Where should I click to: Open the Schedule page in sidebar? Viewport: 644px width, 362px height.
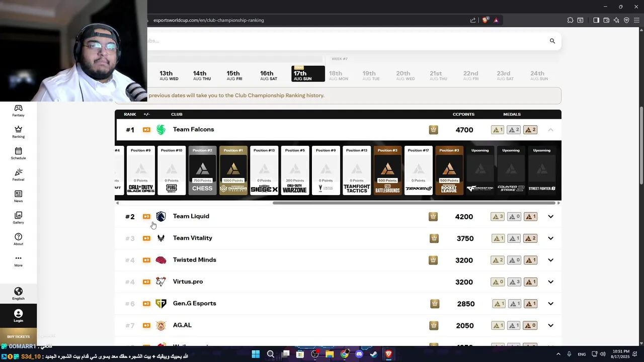18,154
